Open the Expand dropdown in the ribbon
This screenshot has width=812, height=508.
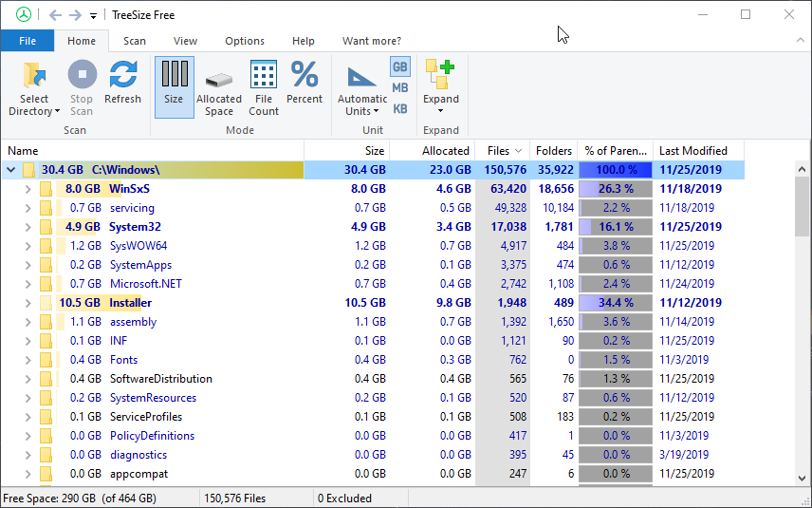441,87
